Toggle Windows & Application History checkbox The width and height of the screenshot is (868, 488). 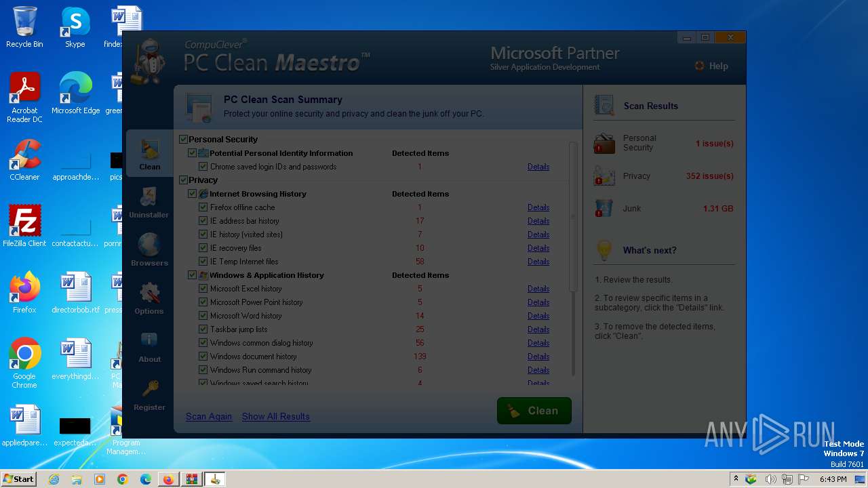pos(193,275)
